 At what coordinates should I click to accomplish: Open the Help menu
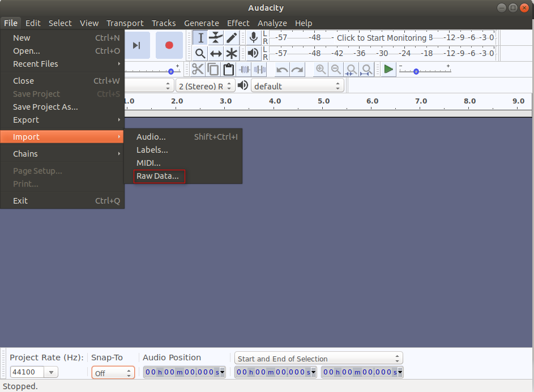click(x=304, y=23)
